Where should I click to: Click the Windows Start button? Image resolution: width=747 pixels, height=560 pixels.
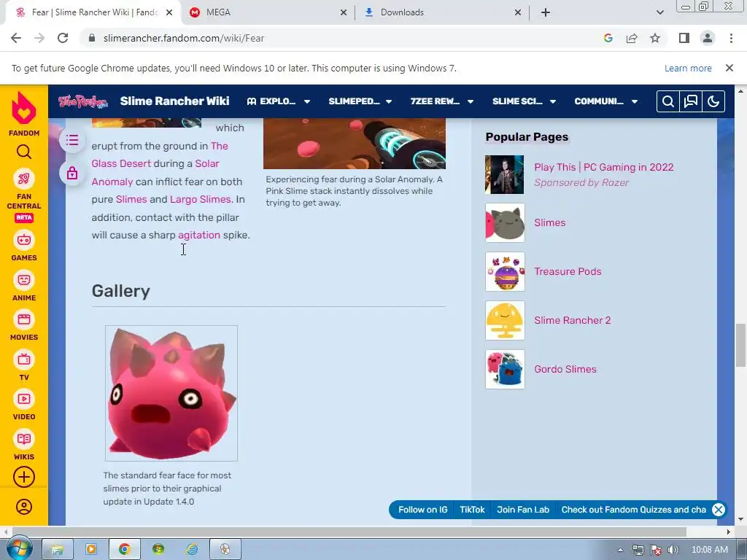coord(20,550)
